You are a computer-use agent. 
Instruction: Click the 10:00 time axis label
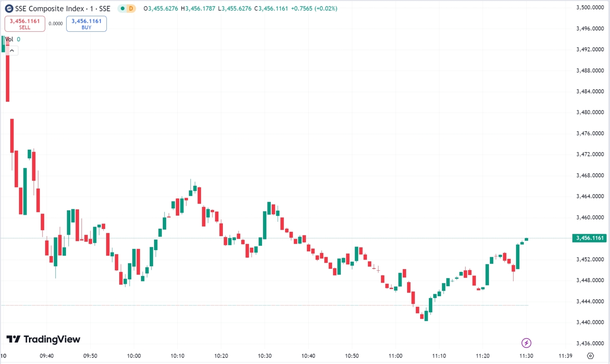pyautogui.click(x=134, y=356)
